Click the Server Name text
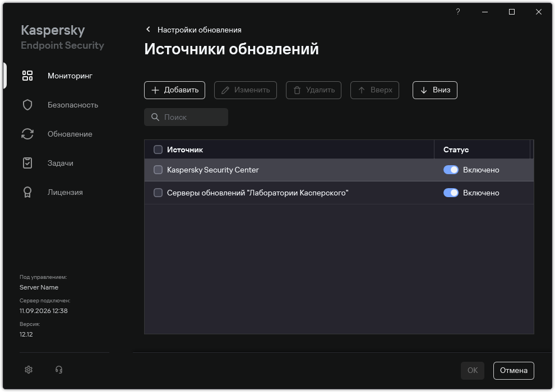 [x=39, y=287]
